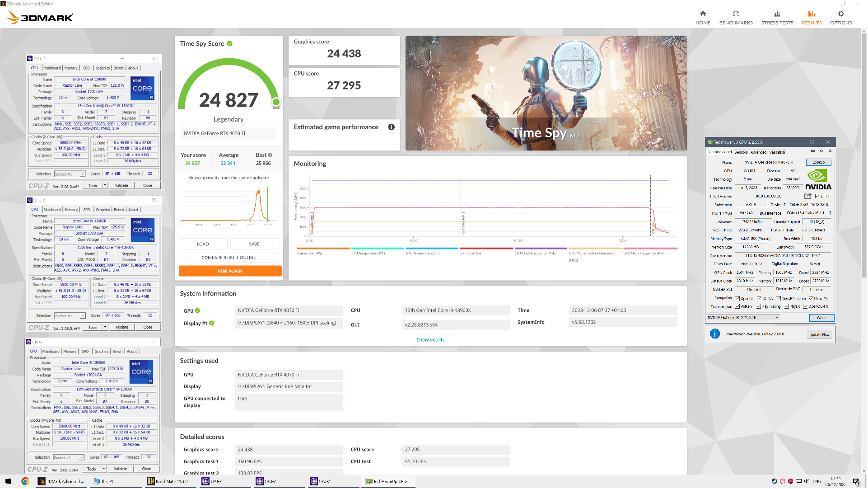The height and width of the screenshot is (489, 868).
Task: Open the Stress Tests icon
Action: pyautogui.click(x=778, y=14)
